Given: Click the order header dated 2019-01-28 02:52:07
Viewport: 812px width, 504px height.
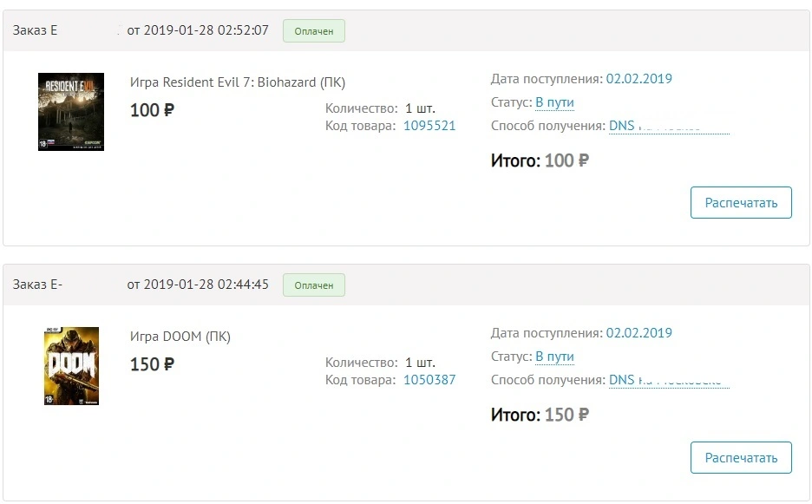Looking at the screenshot, I should (406, 30).
